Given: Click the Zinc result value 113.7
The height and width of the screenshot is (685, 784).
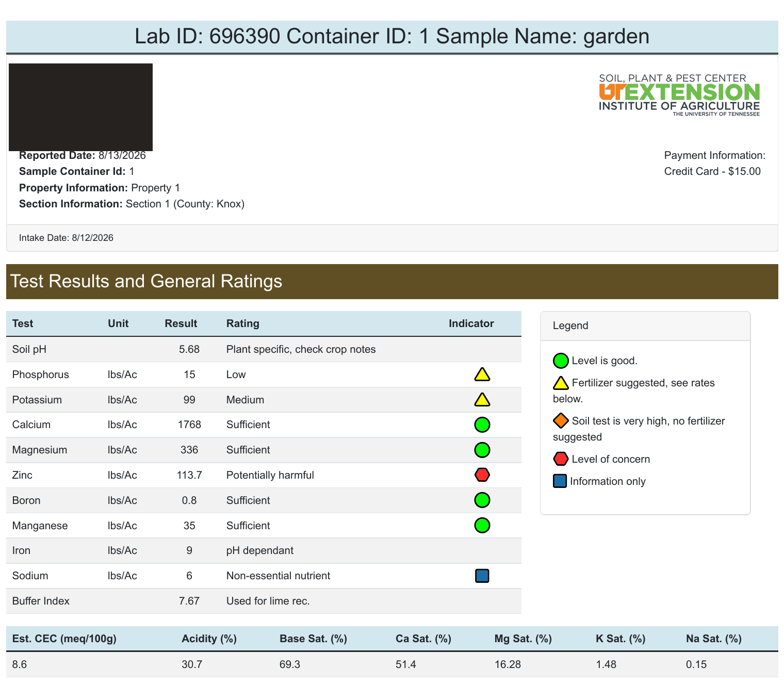Looking at the screenshot, I should (x=189, y=475).
